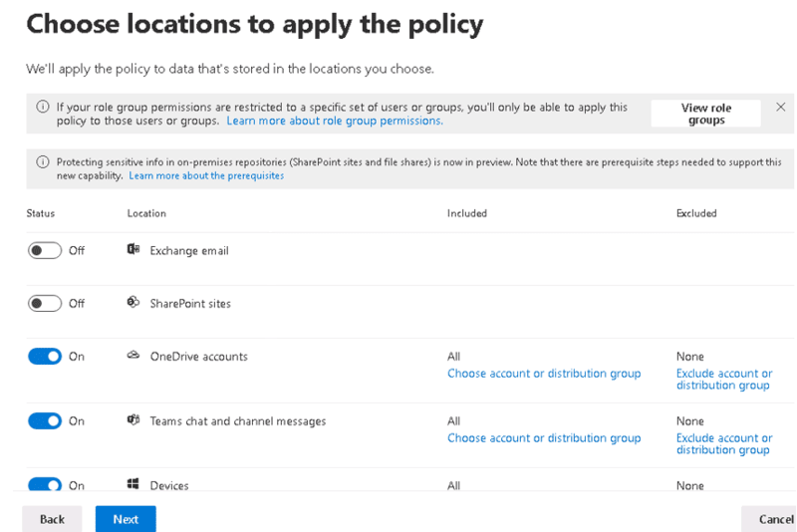Click 'All' in the OneDrive accounts row

[x=454, y=357]
